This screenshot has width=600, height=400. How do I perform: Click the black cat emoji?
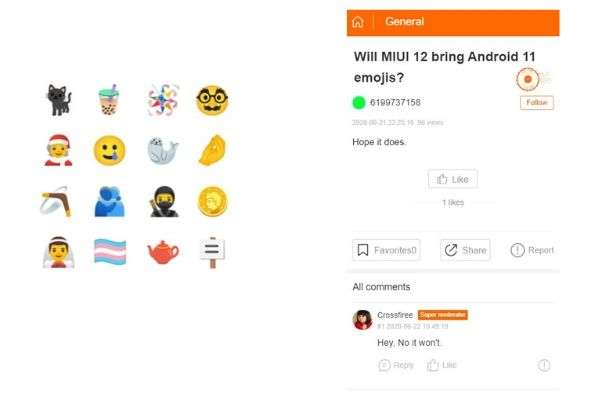click(59, 100)
